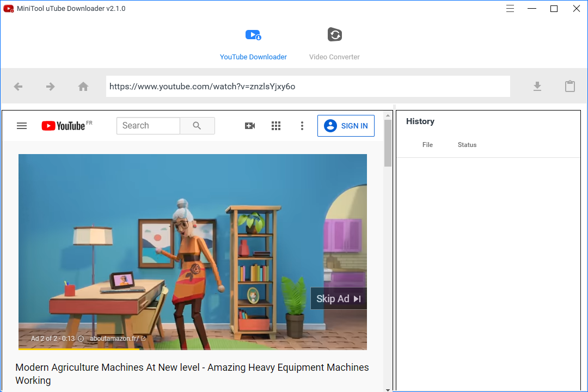The image size is (588, 392).
Task: Click the History panel heading
Action: [x=420, y=121]
